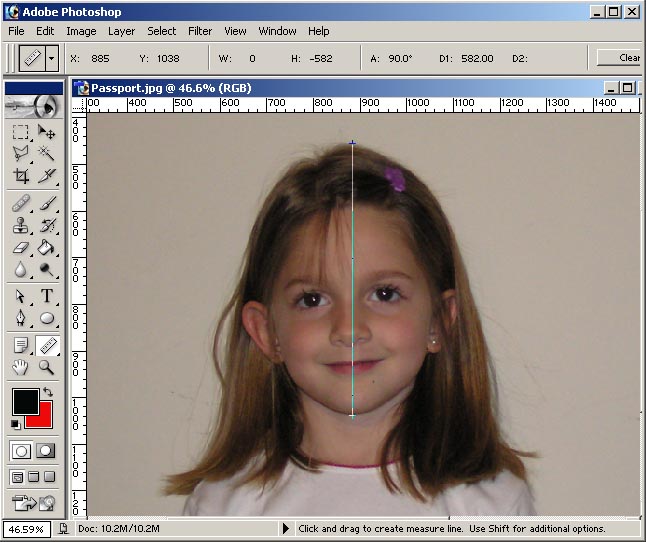Maximize the Passport.jpg document window

tap(627, 88)
